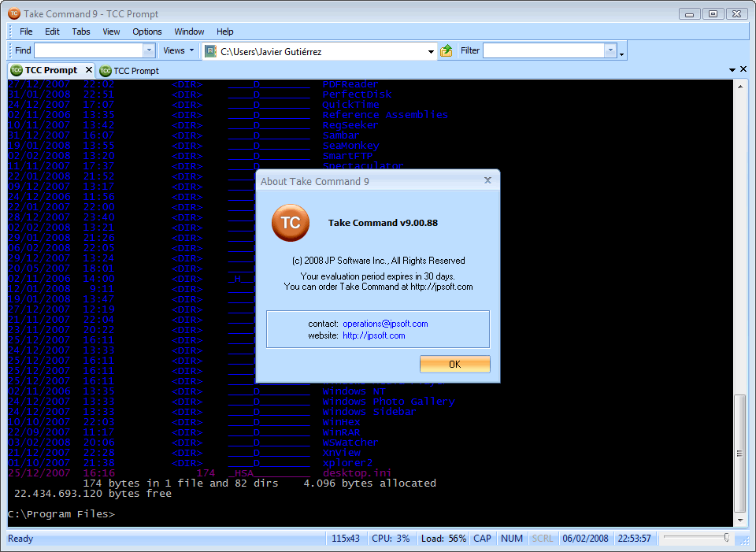Toggle the CAP indicator in status bar
Viewport: 756px width, 552px height.
[x=482, y=539]
